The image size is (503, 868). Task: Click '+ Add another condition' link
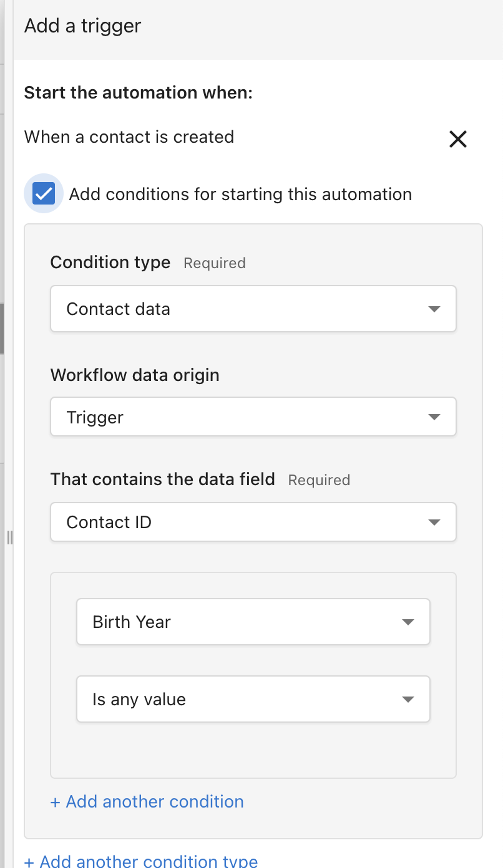pos(147,801)
